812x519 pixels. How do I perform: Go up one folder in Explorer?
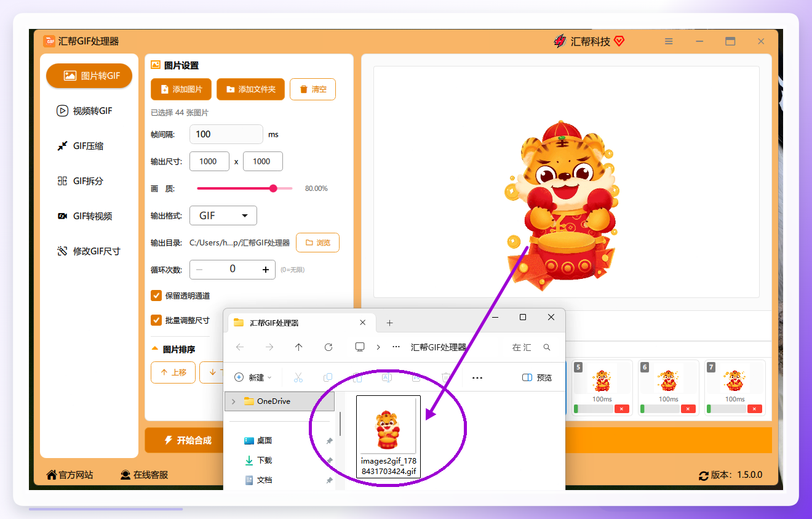pos(299,347)
